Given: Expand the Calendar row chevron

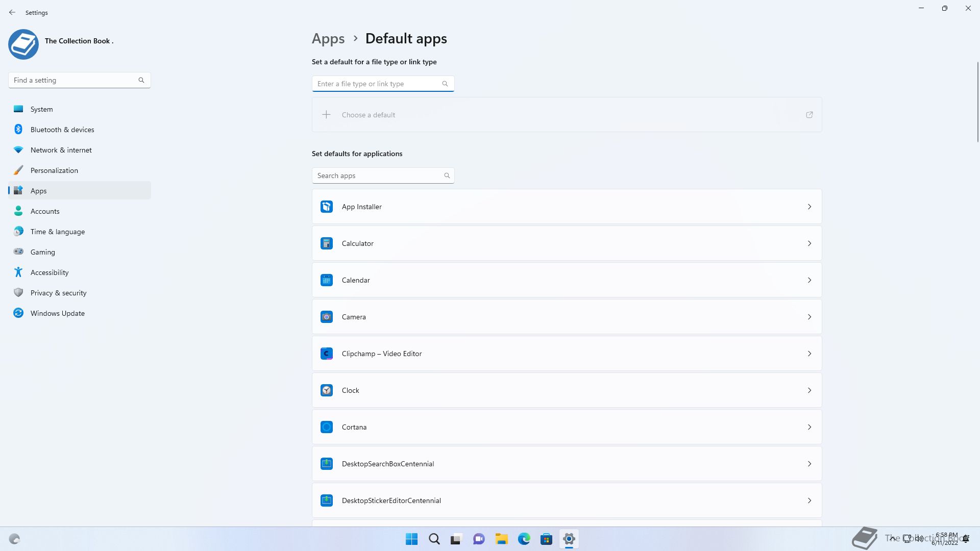Looking at the screenshot, I should point(810,280).
